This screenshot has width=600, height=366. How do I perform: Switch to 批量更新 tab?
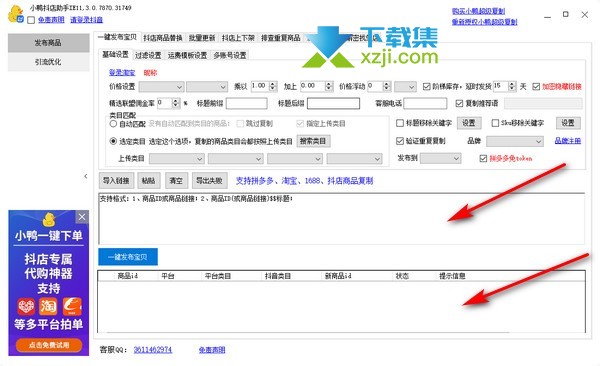coord(202,38)
